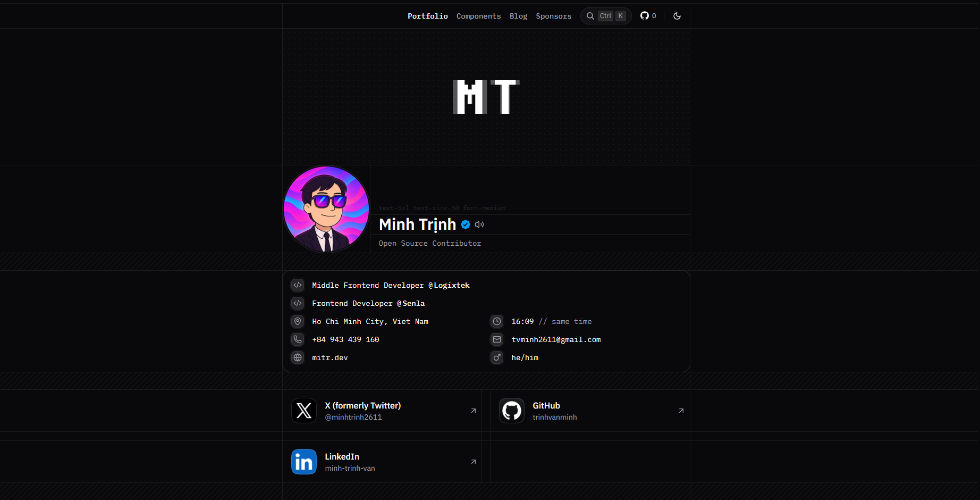The image size is (980, 500).
Task: Click the LinkedIn square icon
Action: coord(303,461)
